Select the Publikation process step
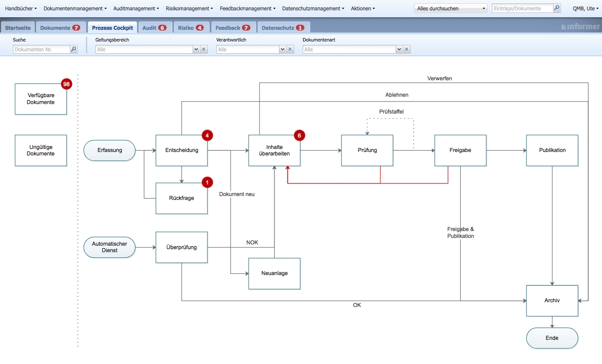Image resolution: width=602 pixels, height=364 pixels. tap(552, 150)
